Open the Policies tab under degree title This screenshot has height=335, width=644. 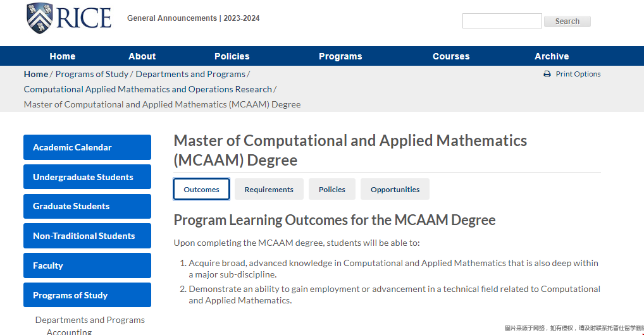332,189
